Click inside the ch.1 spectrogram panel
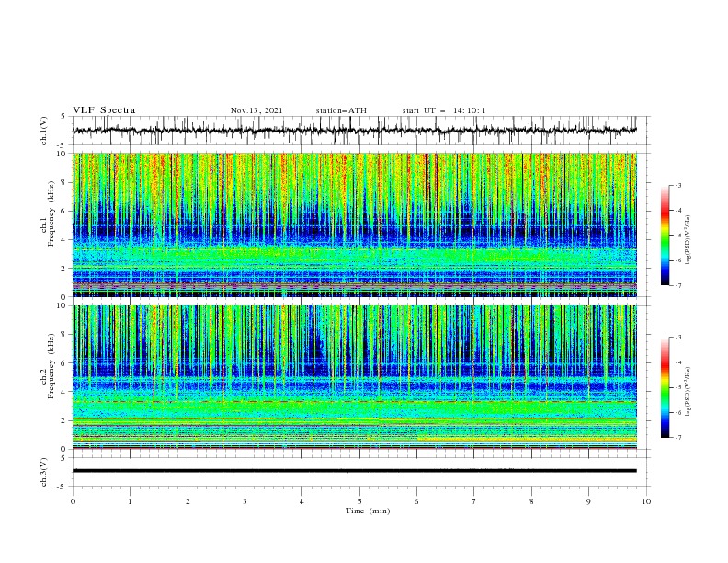 coord(355,224)
